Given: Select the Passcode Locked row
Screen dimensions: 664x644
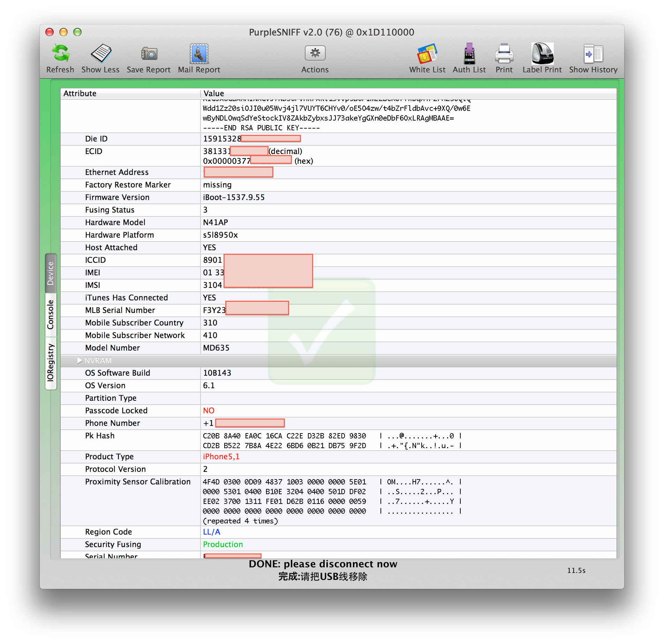Looking at the screenshot, I should click(338, 411).
